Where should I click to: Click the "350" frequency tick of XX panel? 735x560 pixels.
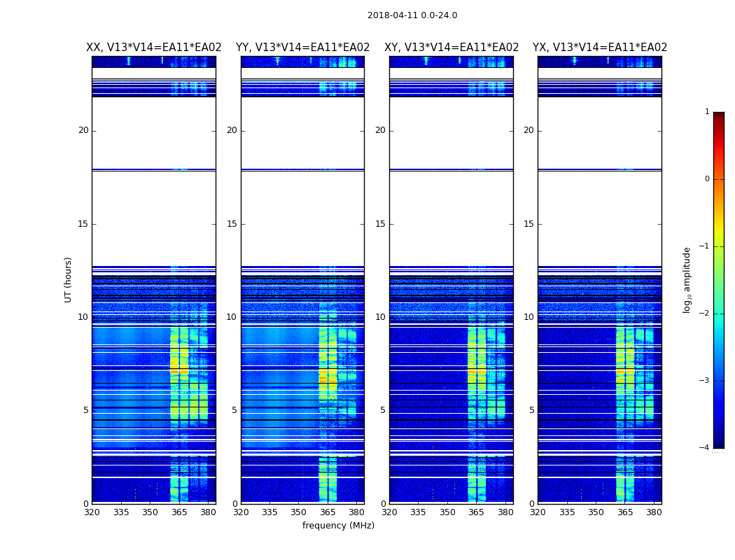150,512
